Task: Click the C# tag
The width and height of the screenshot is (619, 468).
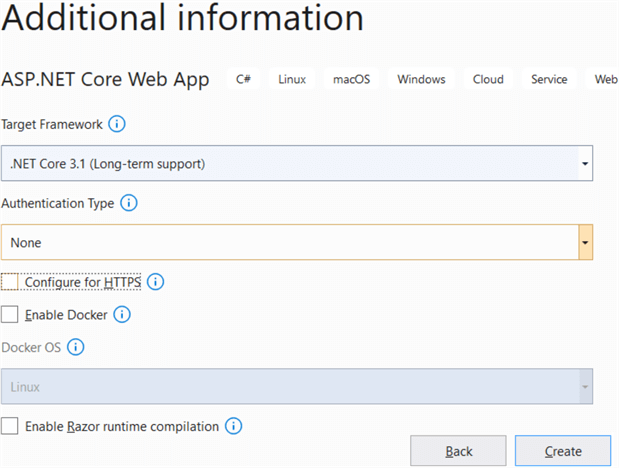Action: (243, 79)
